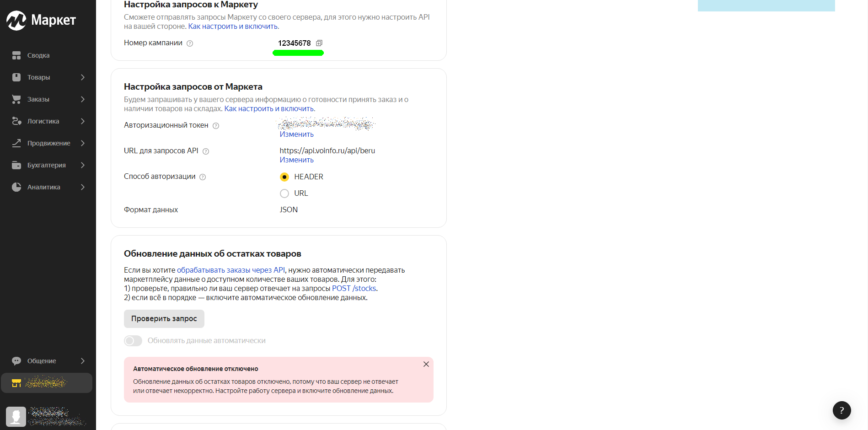Click the Маркет logo
The height and width of the screenshot is (430, 868).
41,20
